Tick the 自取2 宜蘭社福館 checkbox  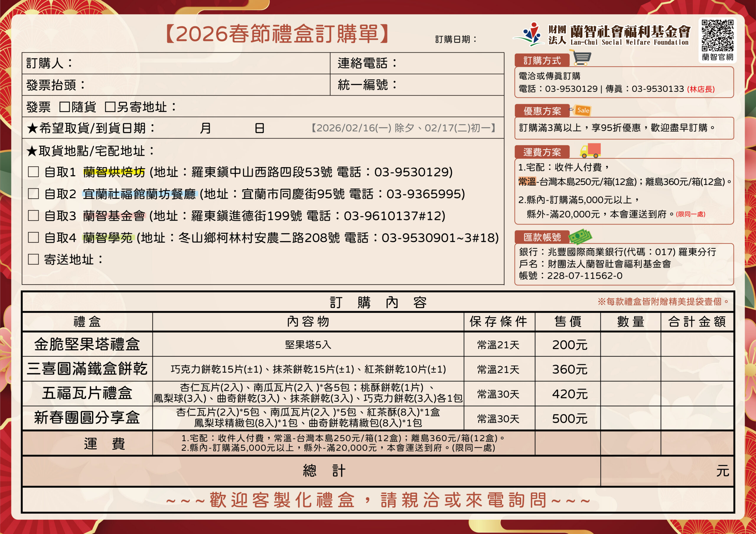click(x=33, y=194)
